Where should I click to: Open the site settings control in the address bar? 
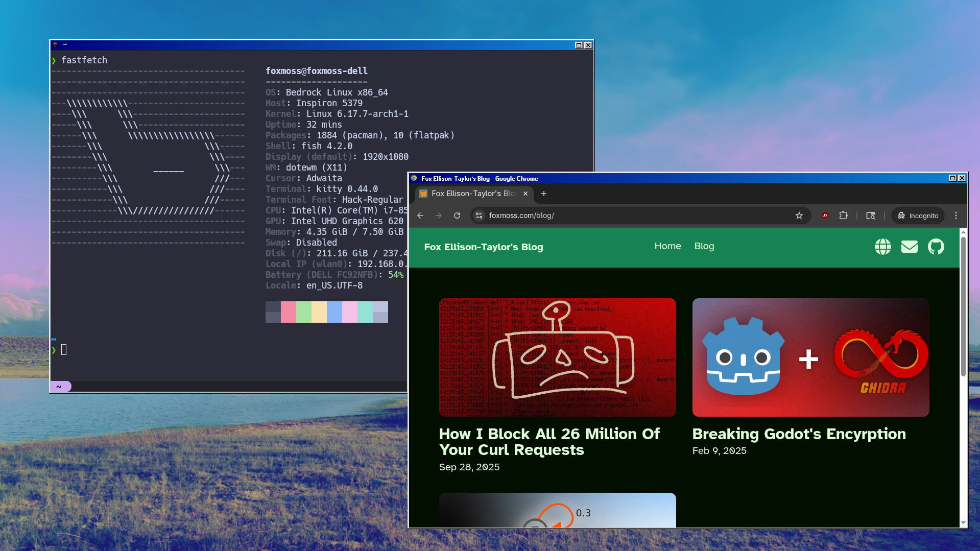479,215
